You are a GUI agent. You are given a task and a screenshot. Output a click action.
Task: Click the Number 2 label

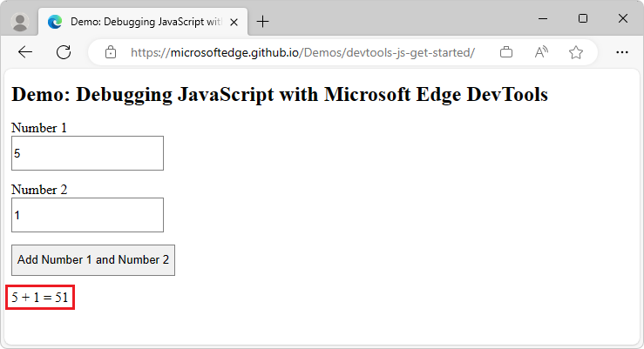(39, 190)
